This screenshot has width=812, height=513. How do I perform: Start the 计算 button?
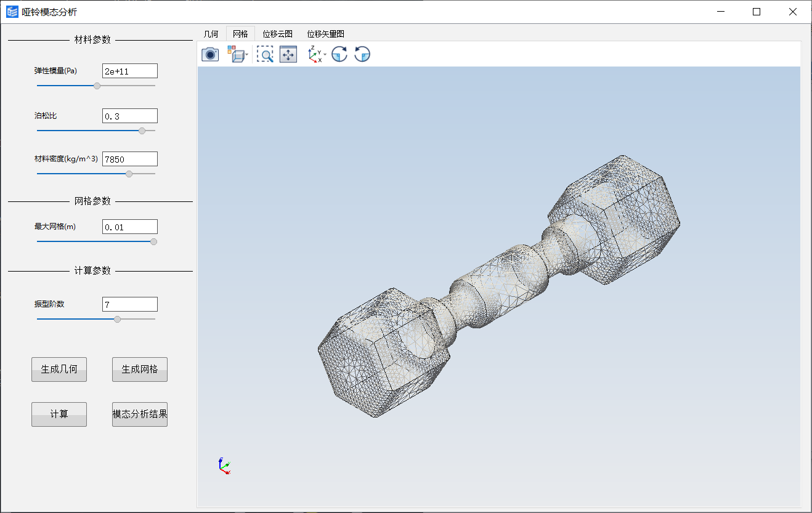tap(59, 414)
